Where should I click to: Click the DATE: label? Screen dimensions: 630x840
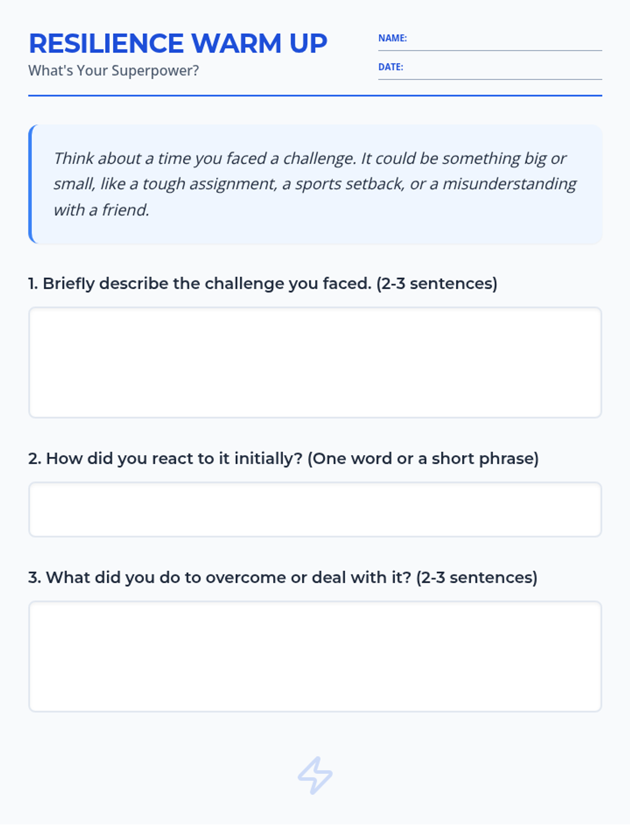click(391, 67)
